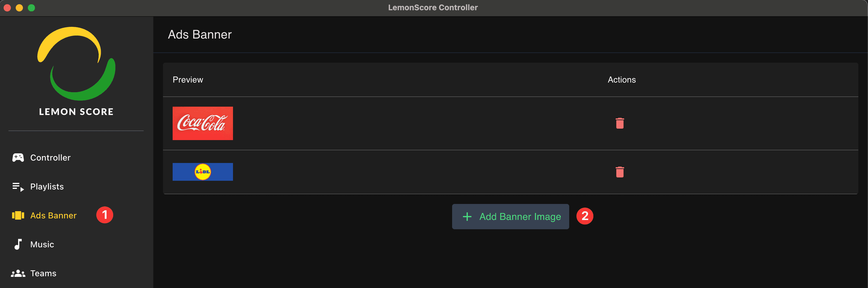The height and width of the screenshot is (288, 868).
Task: Navigate to the Teams page
Action: click(43, 273)
